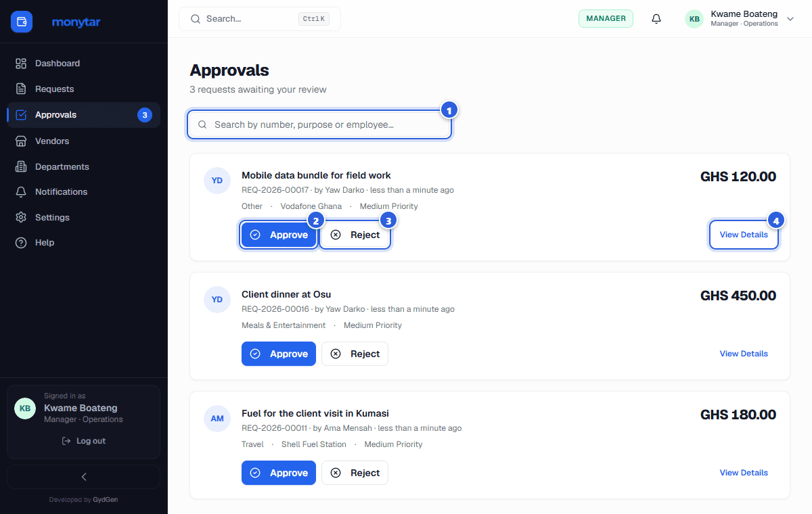Click the request number REQ-2026-00016
Screen dimensions: 812x514
[x=275, y=309]
